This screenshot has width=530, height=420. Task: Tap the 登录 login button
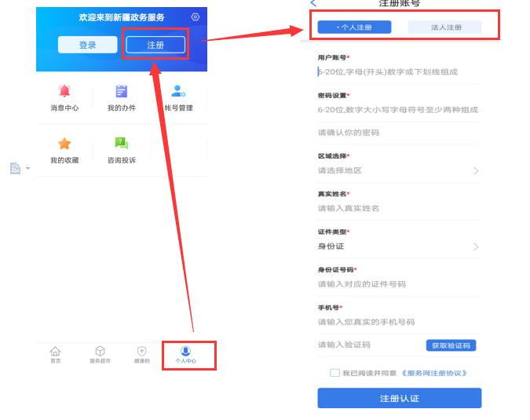[87, 45]
